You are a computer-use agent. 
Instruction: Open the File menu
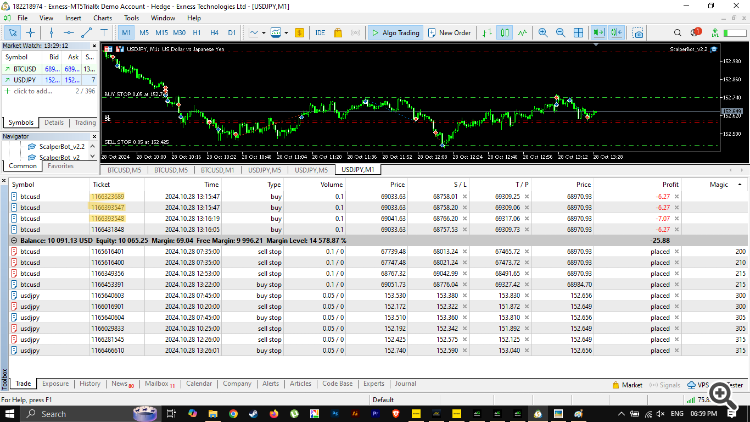pyautogui.click(x=22, y=18)
